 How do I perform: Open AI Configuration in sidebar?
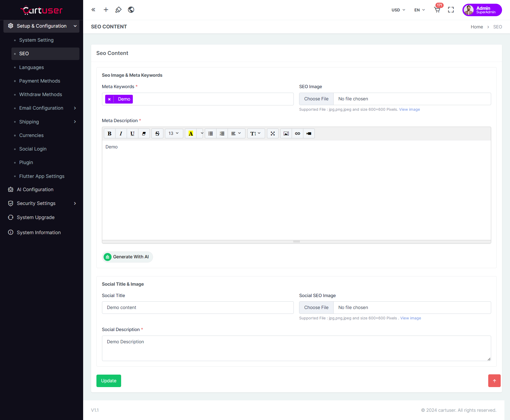tap(35, 190)
